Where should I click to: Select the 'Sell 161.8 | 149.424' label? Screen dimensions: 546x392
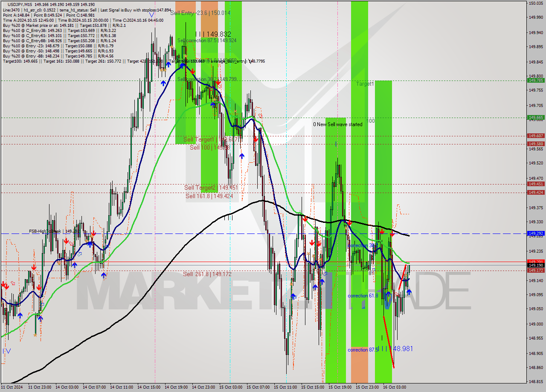(209, 196)
